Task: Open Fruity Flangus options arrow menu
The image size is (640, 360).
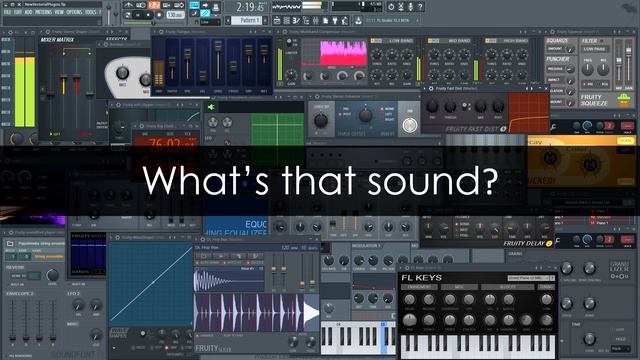Action: [153, 31]
